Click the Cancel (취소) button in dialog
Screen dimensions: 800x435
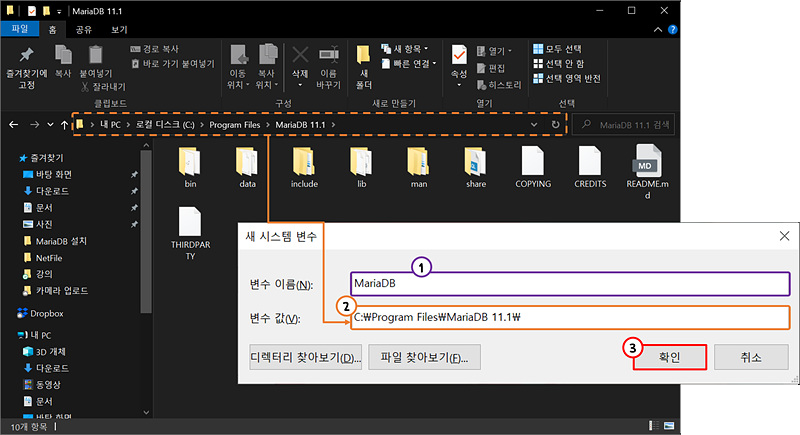click(751, 357)
